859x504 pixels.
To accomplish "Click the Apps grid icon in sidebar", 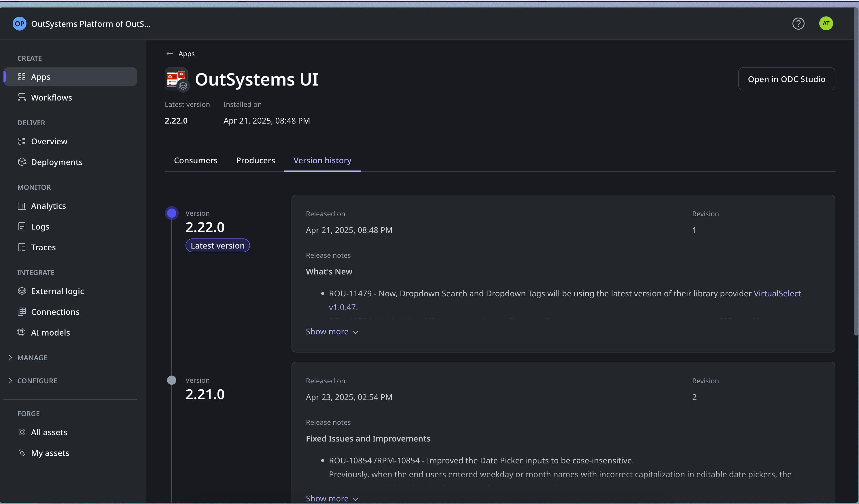I will (22, 77).
